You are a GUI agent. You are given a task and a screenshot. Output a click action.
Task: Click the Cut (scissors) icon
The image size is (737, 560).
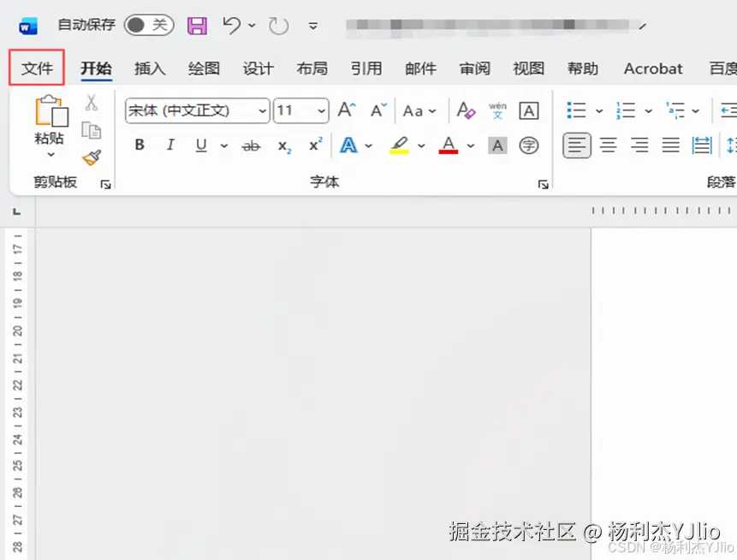(x=93, y=101)
